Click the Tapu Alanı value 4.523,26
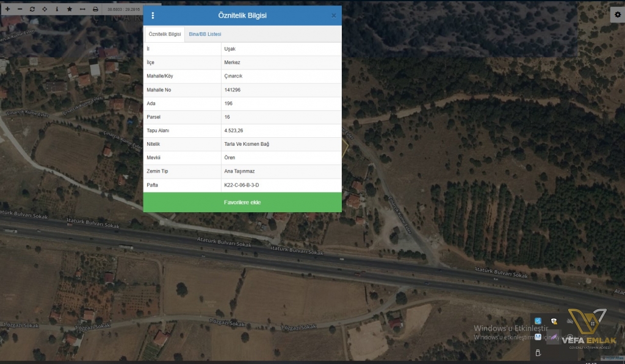The width and height of the screenshot is (625, 364). pyautogui.click(x=234, y=130)
